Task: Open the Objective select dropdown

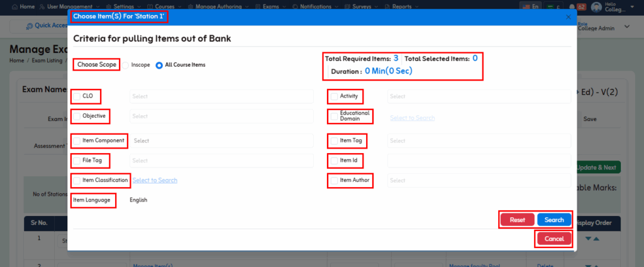Action: (x=221, y=116)
